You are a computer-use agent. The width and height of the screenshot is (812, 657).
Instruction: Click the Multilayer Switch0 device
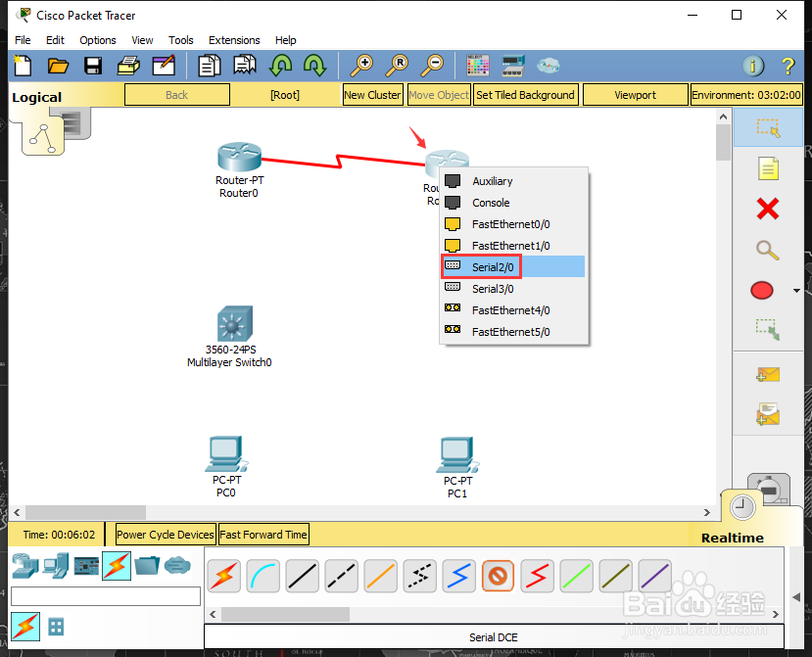tap(234, 323)
